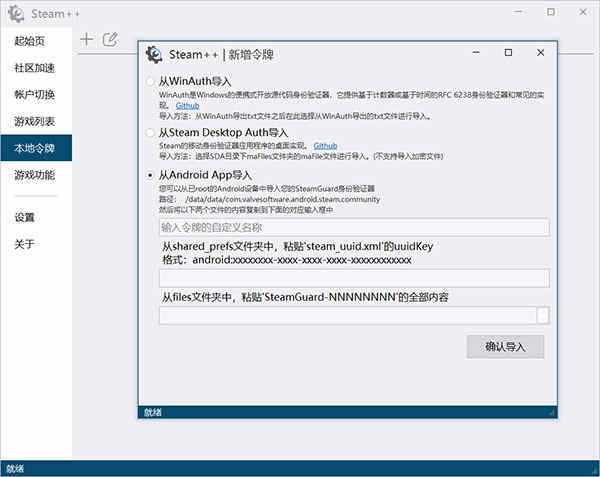Click the /data/data/com.valvesoftware.android.steam.community path text
600x477 pixels.
(282, 199)
